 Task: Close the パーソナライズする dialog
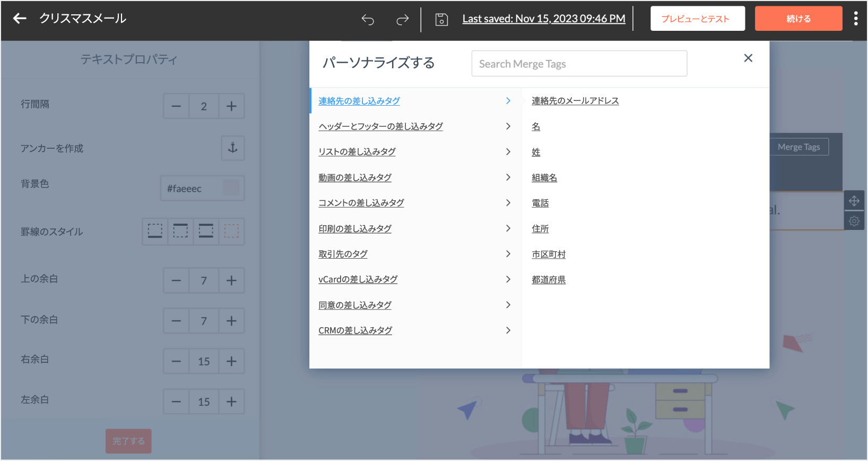click(x=748, y=58)
